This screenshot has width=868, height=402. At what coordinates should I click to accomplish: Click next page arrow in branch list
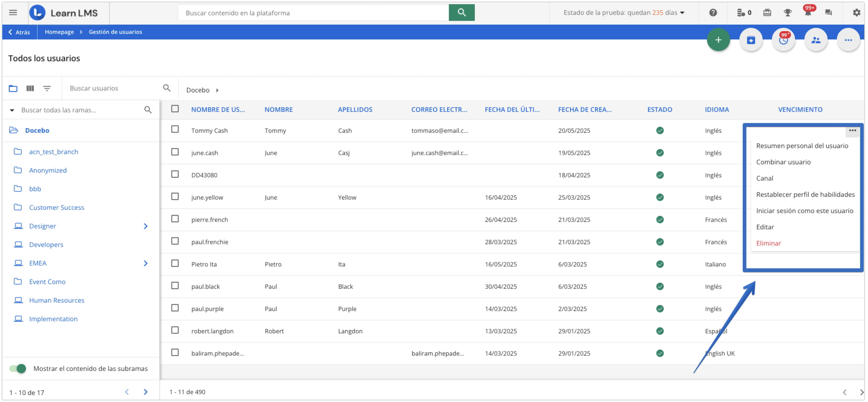pos(146,392)
